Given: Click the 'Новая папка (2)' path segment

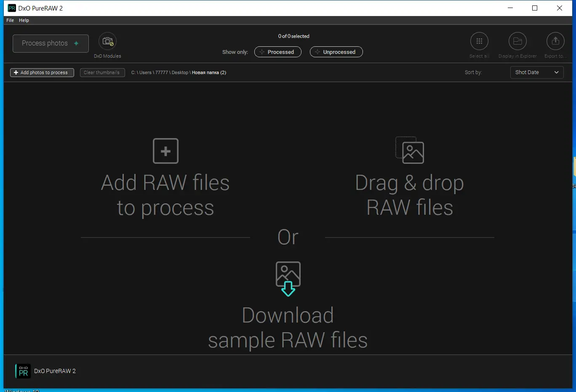Looking at the screenshot, I should click(209, 72).
